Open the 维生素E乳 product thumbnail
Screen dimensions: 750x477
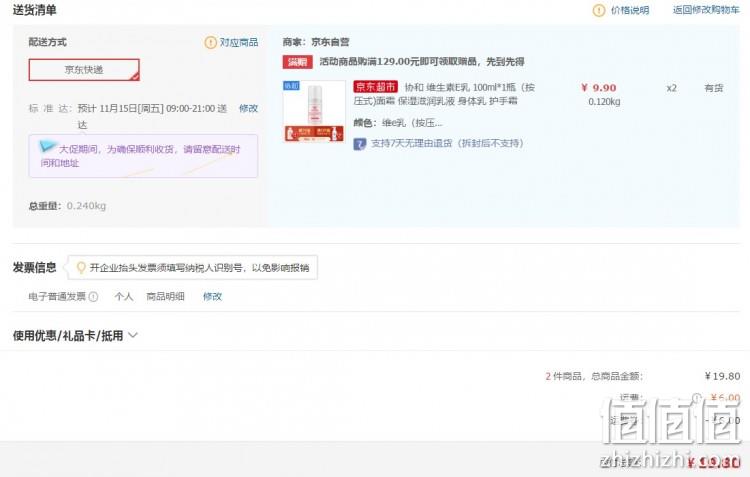314,111
